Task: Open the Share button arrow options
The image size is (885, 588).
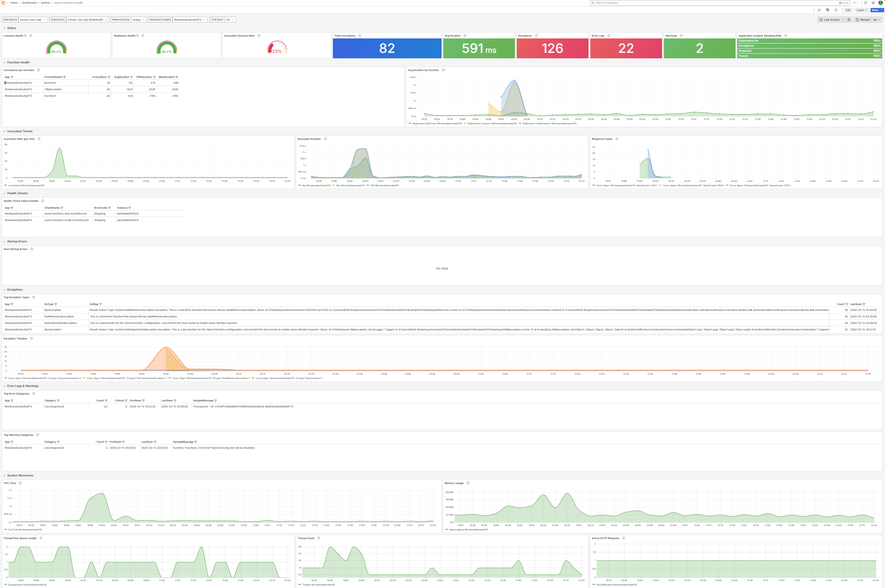Action: [881, 10]
